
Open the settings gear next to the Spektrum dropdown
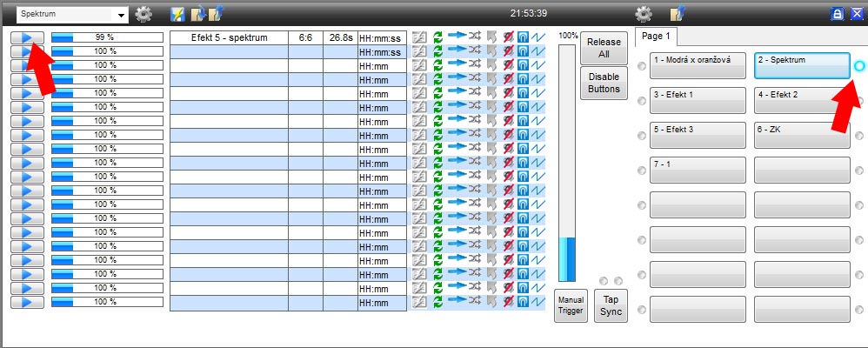[144, 14]
